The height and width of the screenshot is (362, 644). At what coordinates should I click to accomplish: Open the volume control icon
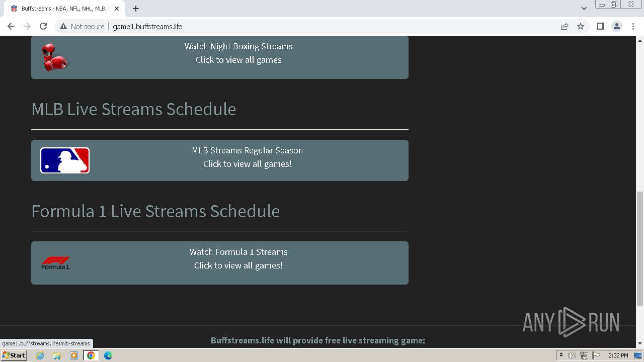(x=572, y=355)
